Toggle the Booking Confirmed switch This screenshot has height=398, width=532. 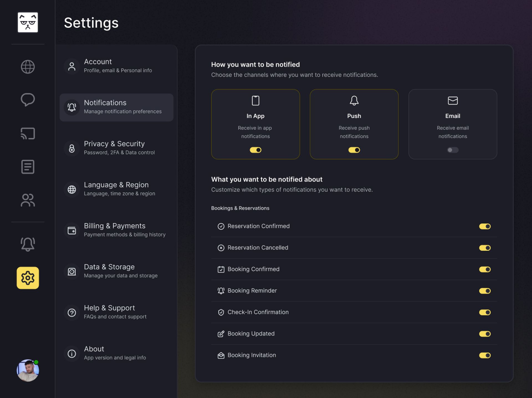click(485, 269)
